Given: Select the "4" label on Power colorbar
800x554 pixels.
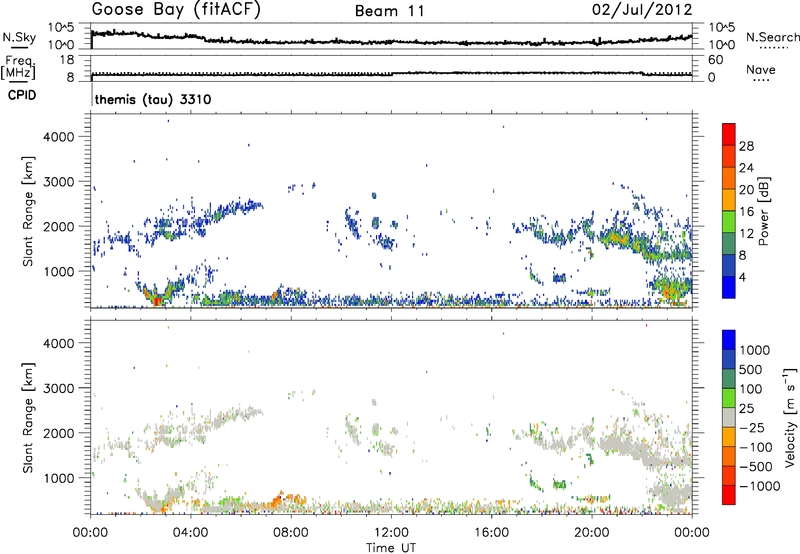Looking at the screenshot, I should 743,278.
